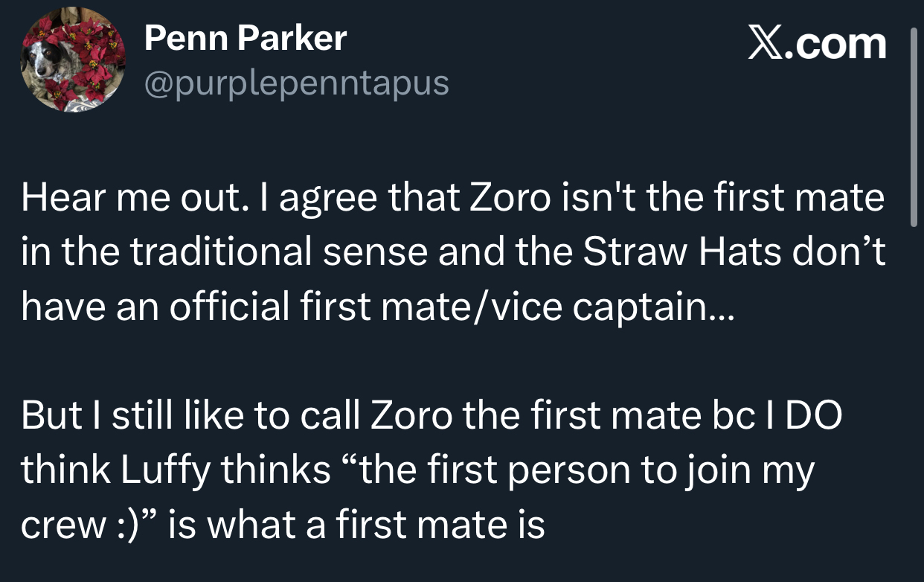The width and height of the screenshot is (924, 582).
Task: Click the phrase "is what a first mate is"
Action: point(357,525)
